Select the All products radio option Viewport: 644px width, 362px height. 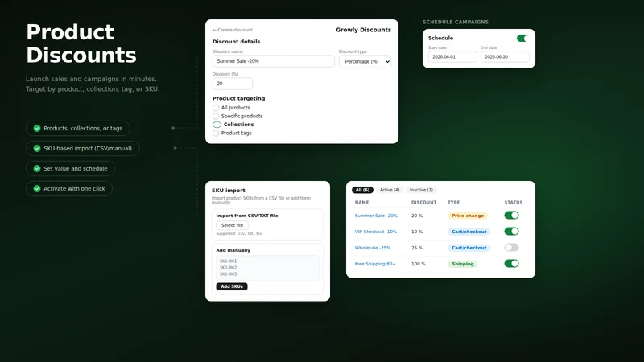[x=216, y=108]
